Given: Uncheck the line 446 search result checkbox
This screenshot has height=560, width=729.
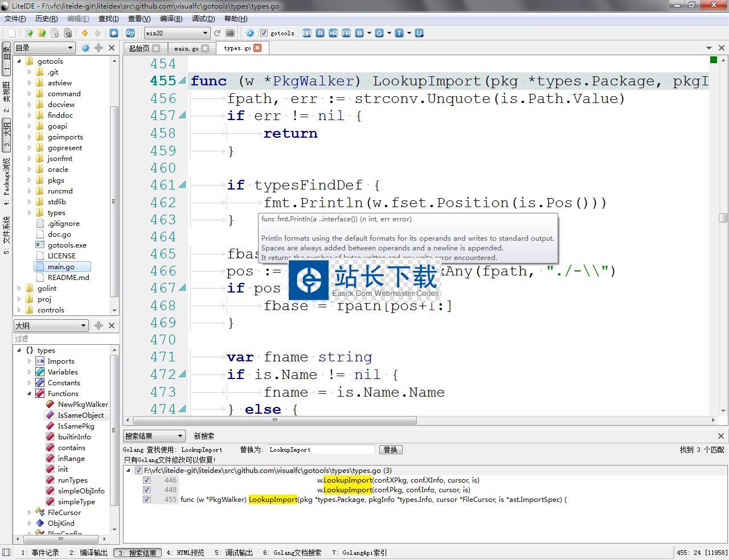Looking at the screenshot, I should point(146,480).
